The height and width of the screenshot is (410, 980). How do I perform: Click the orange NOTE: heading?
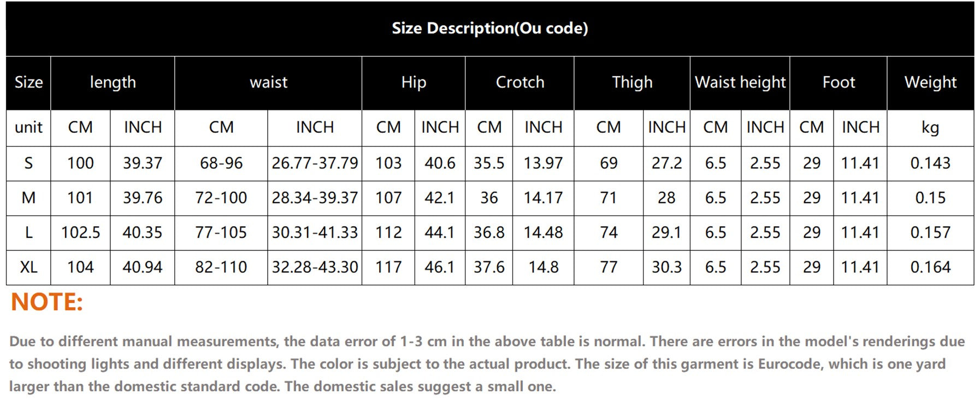pos(47,302)
